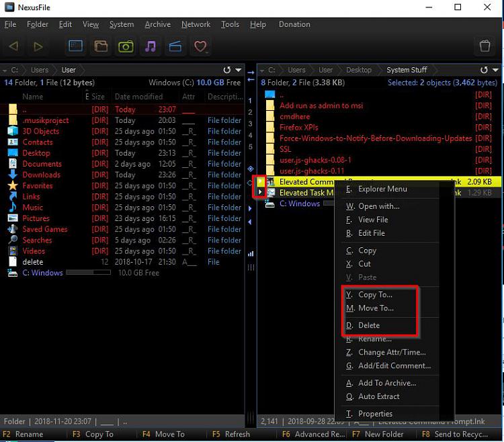The height and width of the screenshot is (442, 504).
Task: Open the recycle bin toolbar icon
Action: [485, 46]
